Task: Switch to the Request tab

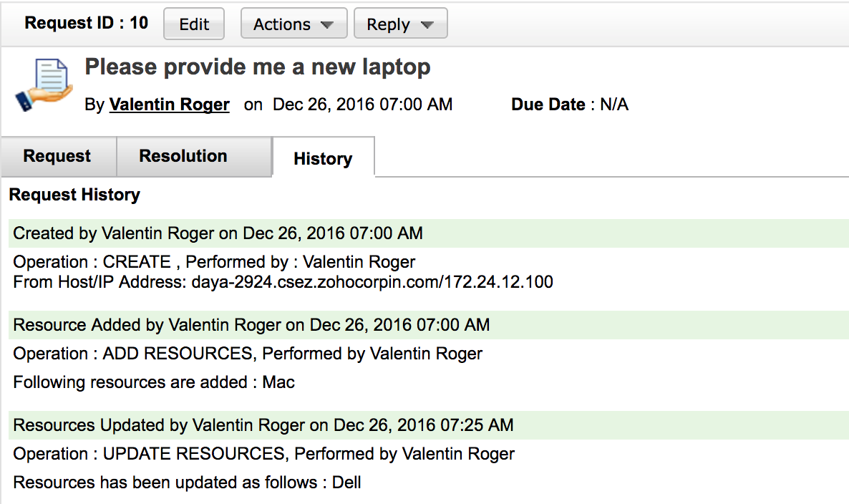Action: click(57, 155)
